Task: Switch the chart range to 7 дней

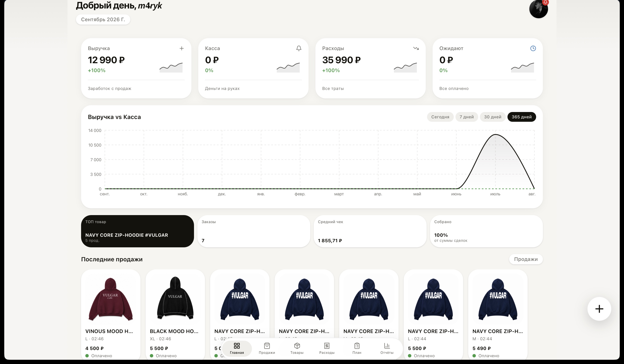Action: [x=467, y=117]
